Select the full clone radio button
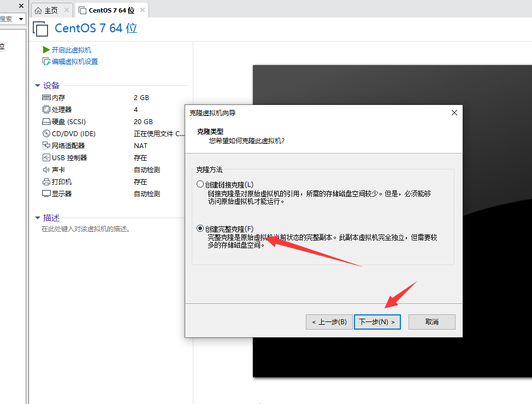 200,229
